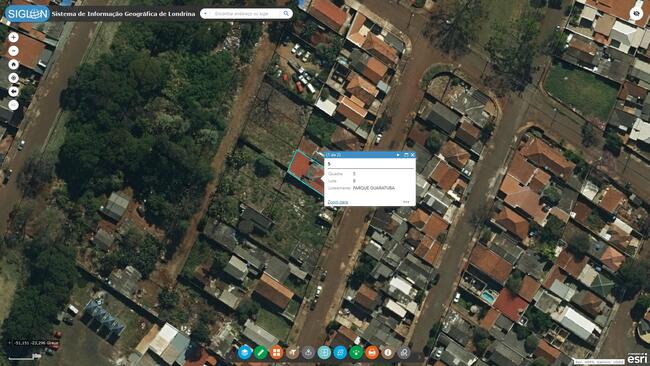Screen dimensions: 650x366
Task: Expand the search source dropdown arrow
Action: click(206, 14)
